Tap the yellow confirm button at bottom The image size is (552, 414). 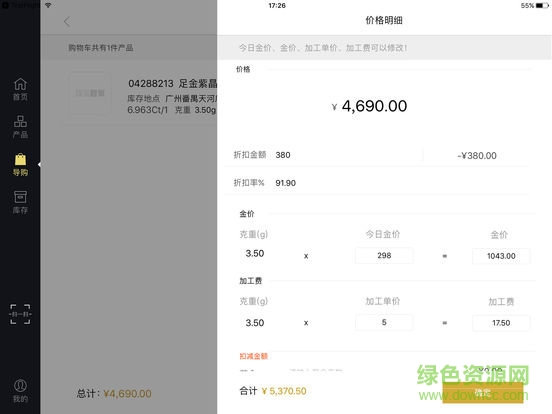coord(483,393)
